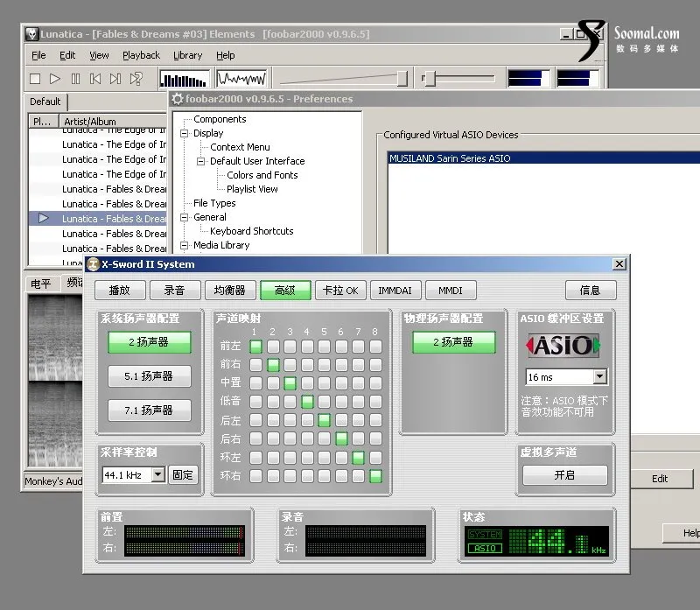
Task: Collapse the Display tree node in Preferences
Action: [184, 133]
